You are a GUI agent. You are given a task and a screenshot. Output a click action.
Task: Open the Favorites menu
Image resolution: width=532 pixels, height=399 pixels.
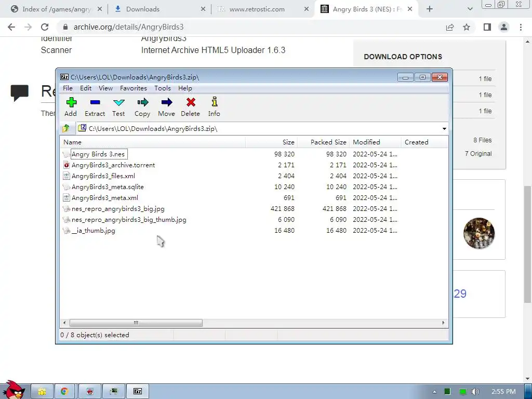(134, 88)
